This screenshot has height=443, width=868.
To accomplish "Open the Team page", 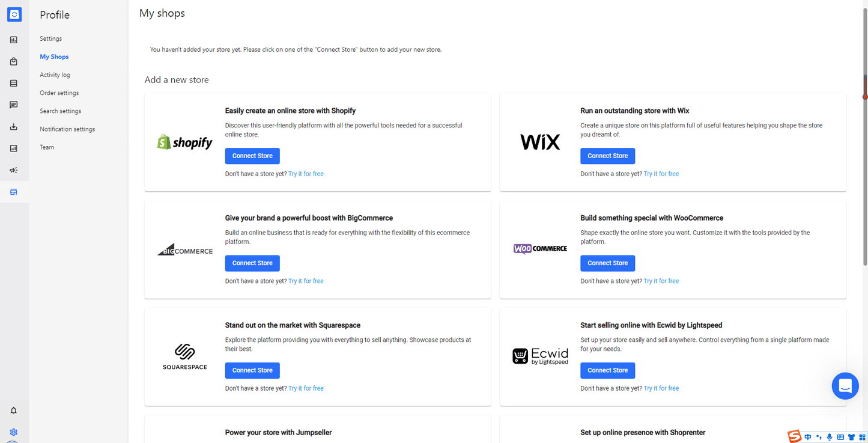I will (47, 147).
